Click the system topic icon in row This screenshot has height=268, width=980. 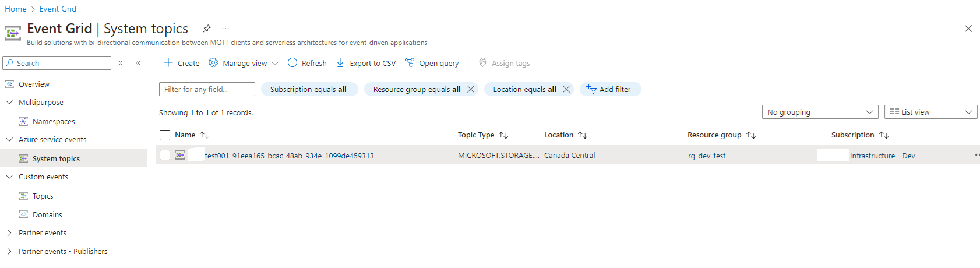click(180, 155)
